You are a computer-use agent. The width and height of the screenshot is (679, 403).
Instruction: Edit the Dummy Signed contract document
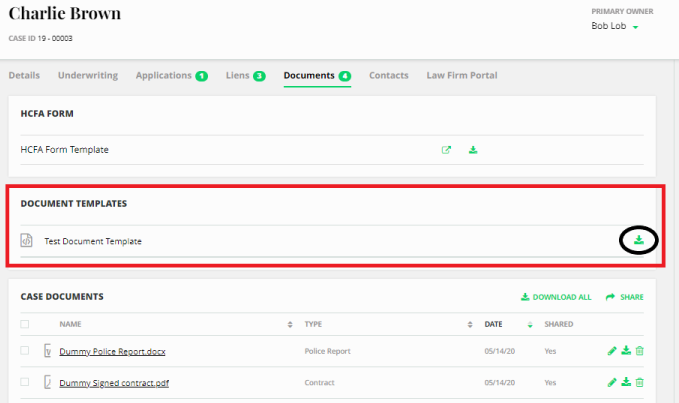pyautogui.click(x=612, y=382)
